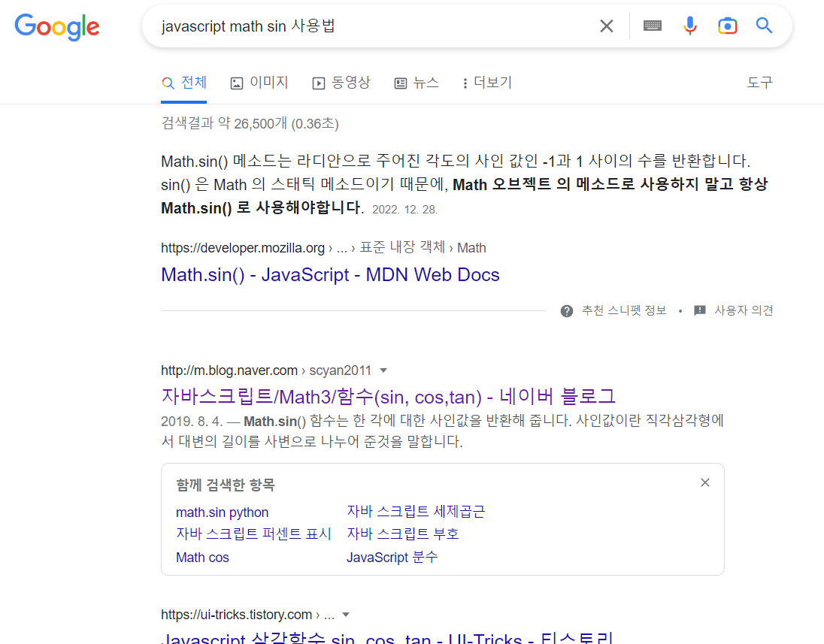Image resolution: width=824 pixels, height=644 pixels.
Task: Search related term Math cos
Action: [202, 558]
